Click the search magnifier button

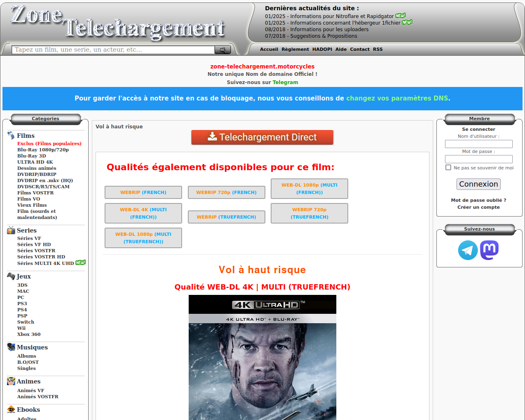(222, 50)
